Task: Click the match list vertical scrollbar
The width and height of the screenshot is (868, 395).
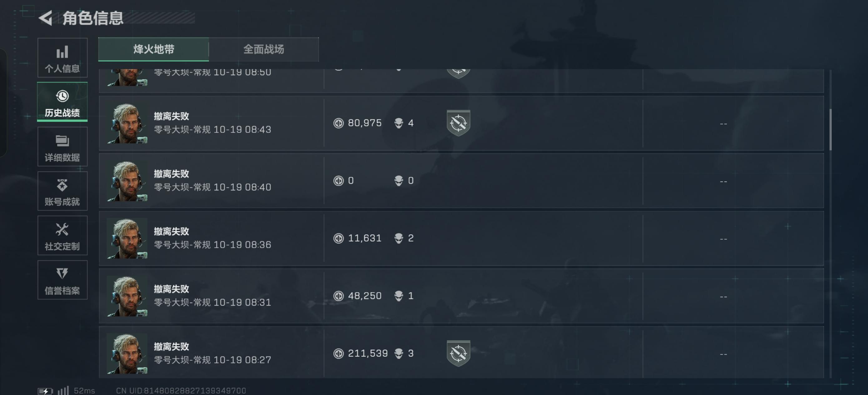Action: [830, 129]
